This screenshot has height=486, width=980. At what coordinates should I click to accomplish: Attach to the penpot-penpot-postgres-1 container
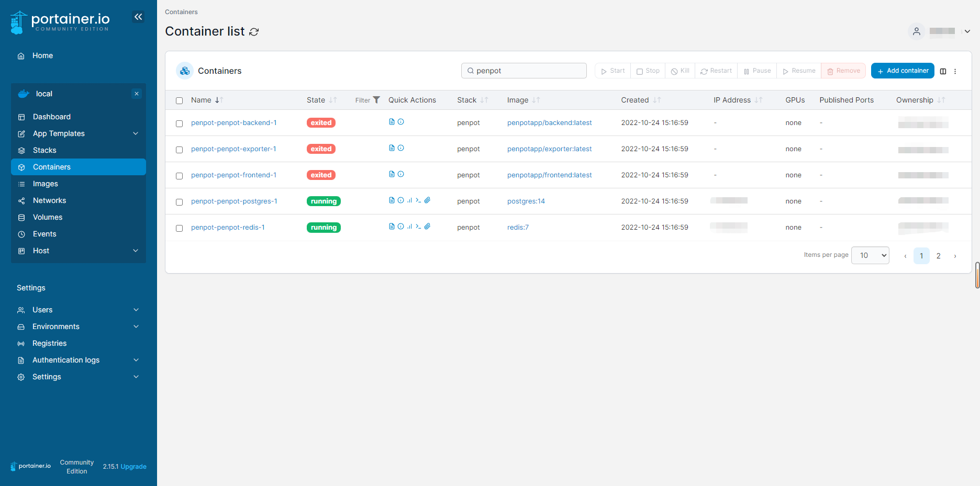[x=428, y=200]
